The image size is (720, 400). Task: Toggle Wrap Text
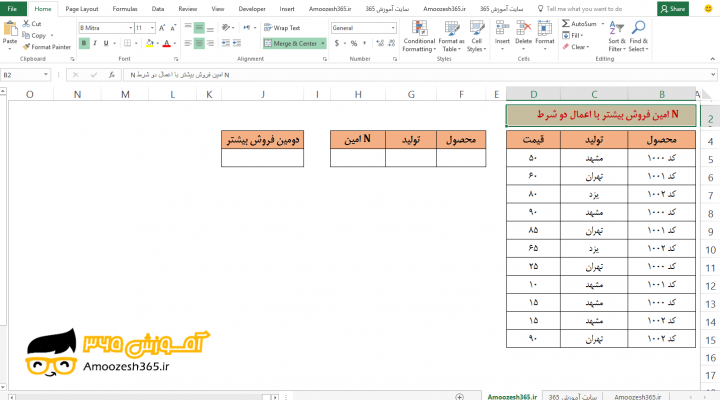tap(282, 28)
